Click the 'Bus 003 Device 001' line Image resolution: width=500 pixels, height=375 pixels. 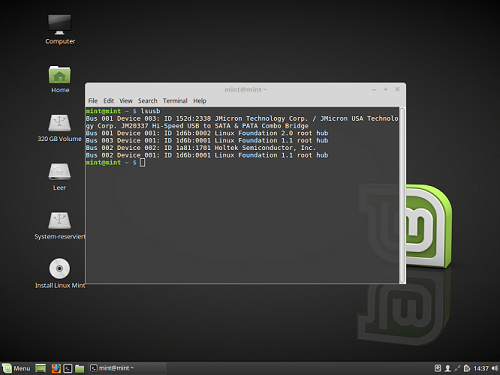tap(207, 140)
